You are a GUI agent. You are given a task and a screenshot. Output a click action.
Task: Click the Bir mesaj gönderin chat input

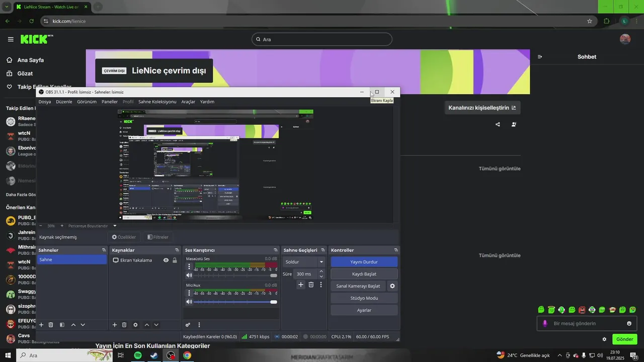pos(587,323)
